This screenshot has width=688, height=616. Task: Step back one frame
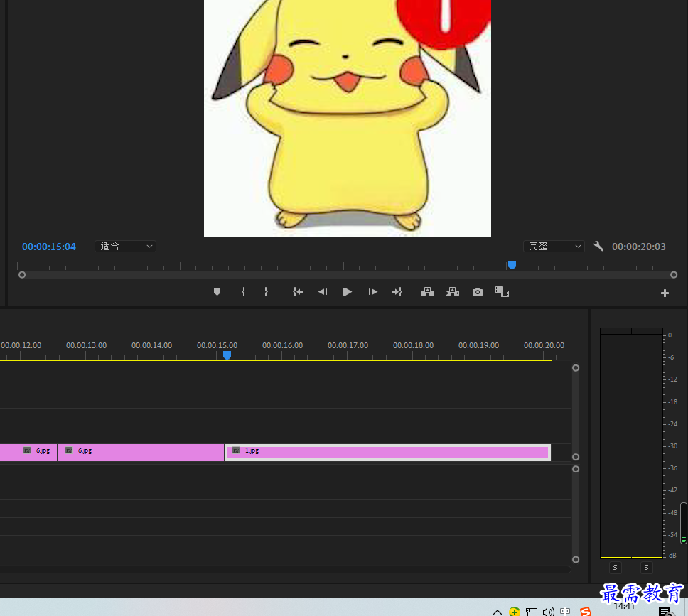point(323,292)
